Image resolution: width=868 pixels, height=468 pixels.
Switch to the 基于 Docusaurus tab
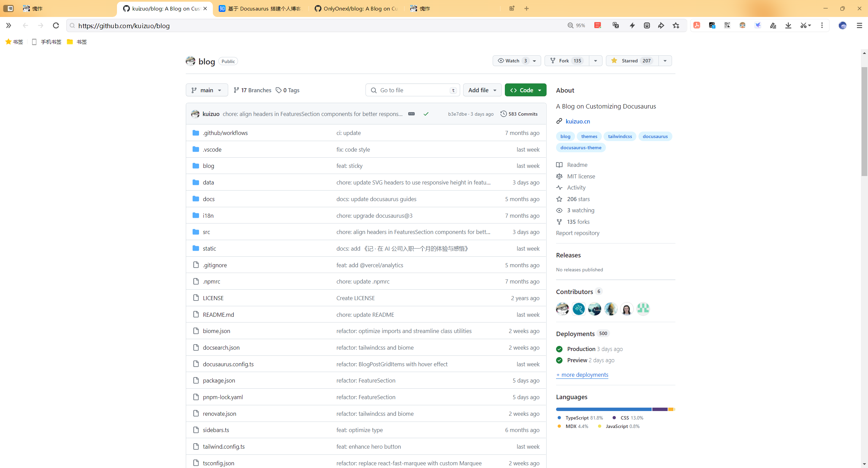(x=260, y=8)
